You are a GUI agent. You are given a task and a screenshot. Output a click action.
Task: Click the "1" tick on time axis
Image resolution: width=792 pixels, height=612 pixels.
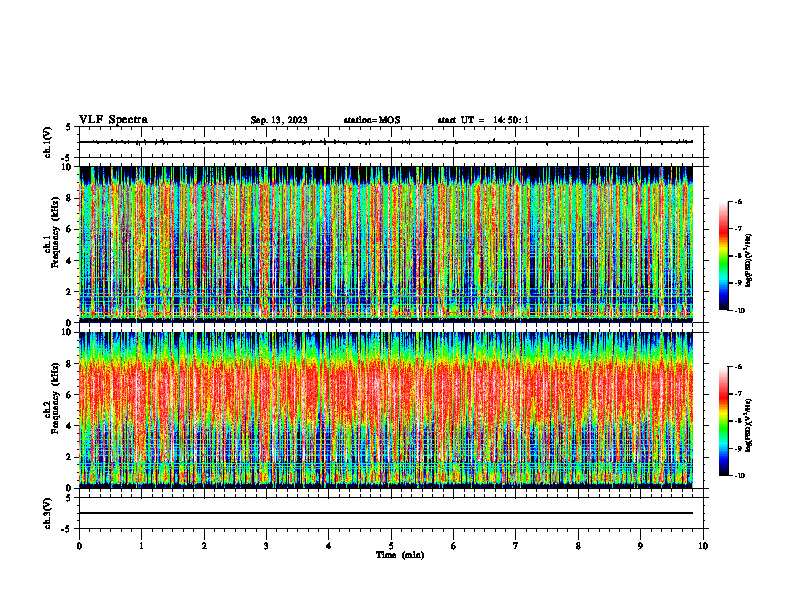click(141, 546)
